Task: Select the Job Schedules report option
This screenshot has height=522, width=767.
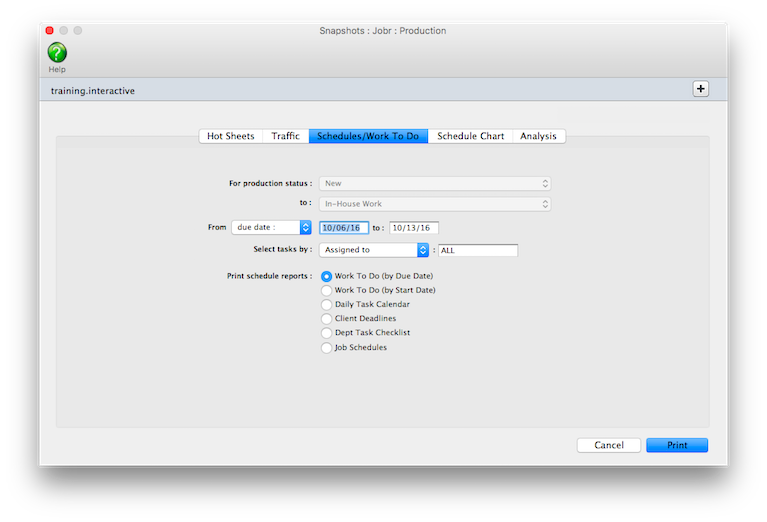Action: pos(327,348)
